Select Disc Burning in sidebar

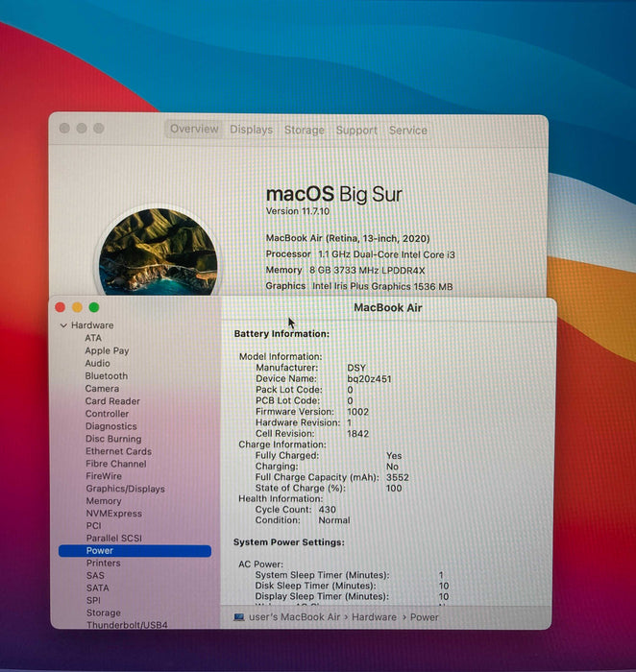[113, 439]
